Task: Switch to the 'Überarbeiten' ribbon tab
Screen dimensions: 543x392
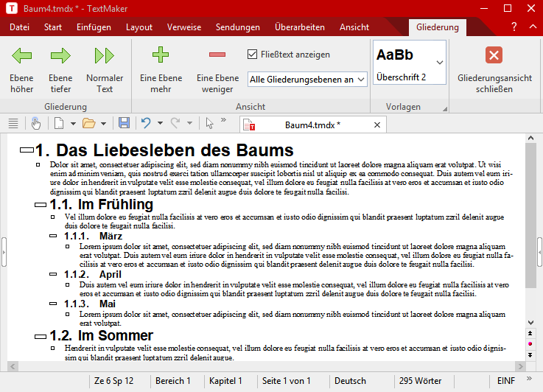Action: pos(299,27)
